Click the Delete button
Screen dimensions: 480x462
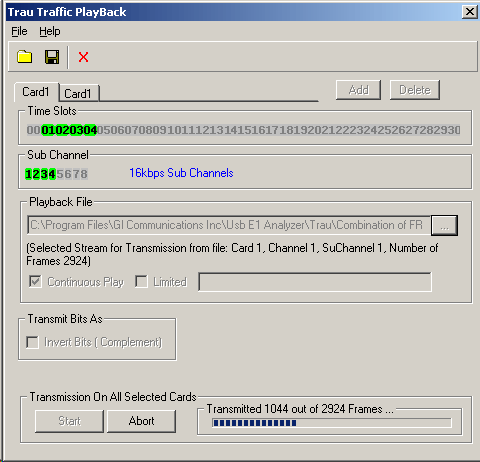(415, 90)
